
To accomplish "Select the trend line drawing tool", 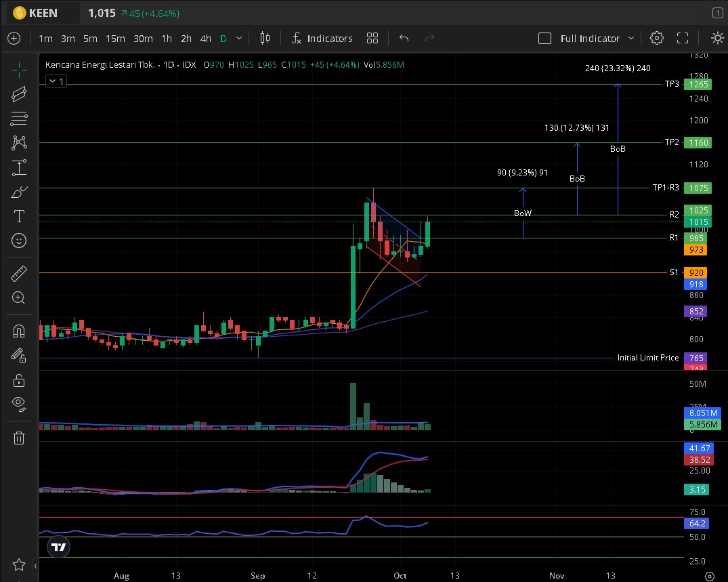I will 19,94.
